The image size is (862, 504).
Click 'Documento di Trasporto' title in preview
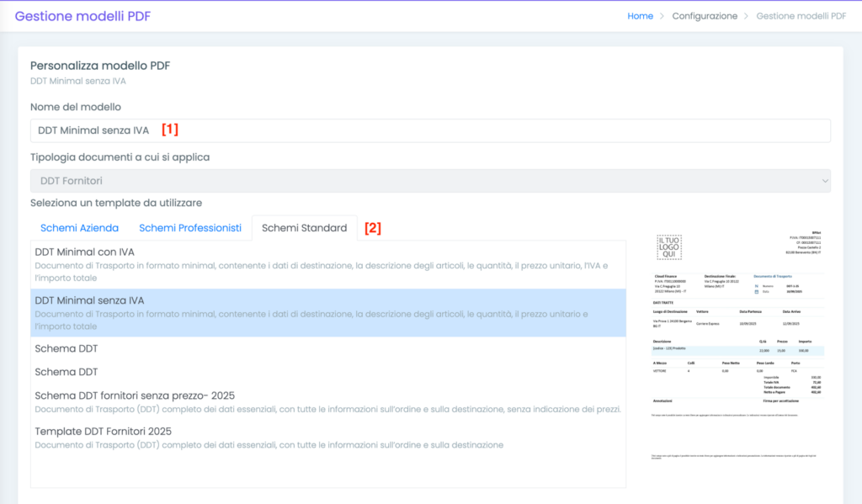(774, 276)
